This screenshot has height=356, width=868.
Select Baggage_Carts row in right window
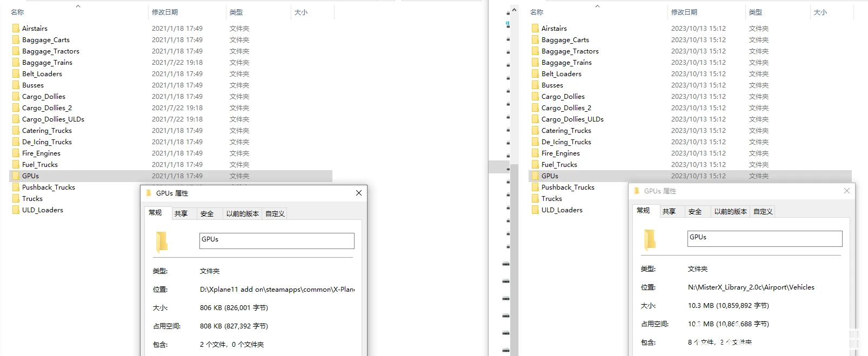(x=690, y=39)
